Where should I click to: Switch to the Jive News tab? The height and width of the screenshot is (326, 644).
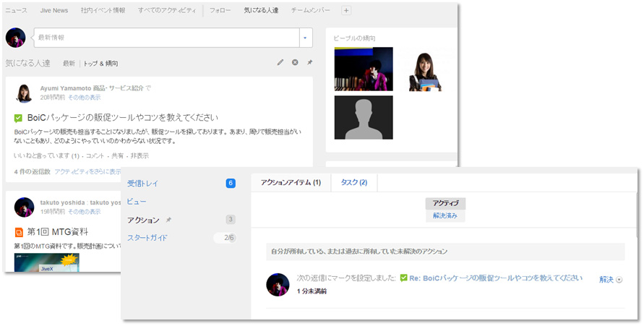[54, 11]
